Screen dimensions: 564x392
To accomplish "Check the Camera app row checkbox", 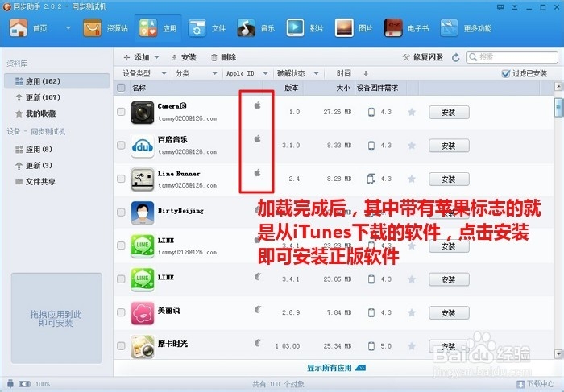I will (x=121, y=112).
